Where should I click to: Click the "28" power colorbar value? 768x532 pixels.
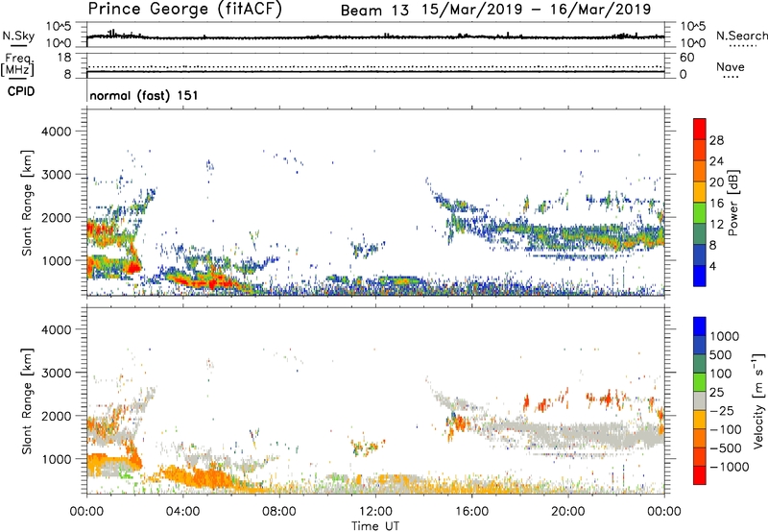(716, 140)
